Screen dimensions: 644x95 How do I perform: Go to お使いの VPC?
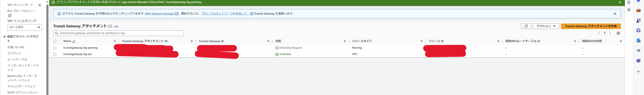[x=16, y=47]
